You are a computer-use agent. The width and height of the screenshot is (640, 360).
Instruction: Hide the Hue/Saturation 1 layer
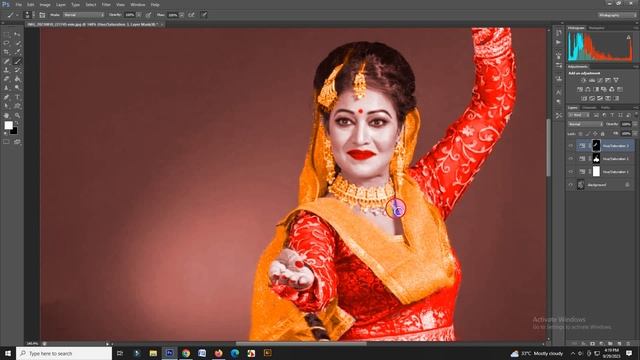pyautogui.click(x=571, y=171)
